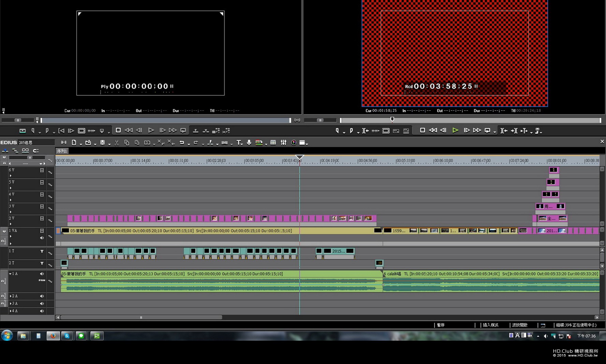Mute the 2 A audio track
Viewport: 606px width, 364px height.
coord(42,296)
